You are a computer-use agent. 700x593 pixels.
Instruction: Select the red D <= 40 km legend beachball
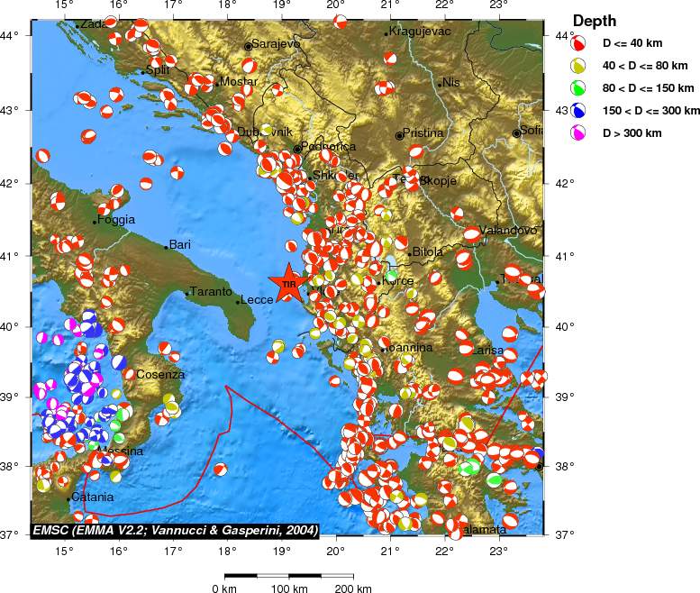pos(577,43)
